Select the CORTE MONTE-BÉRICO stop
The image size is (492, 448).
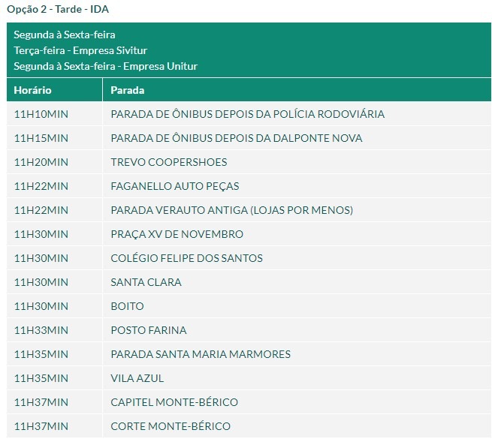(170, 426)
